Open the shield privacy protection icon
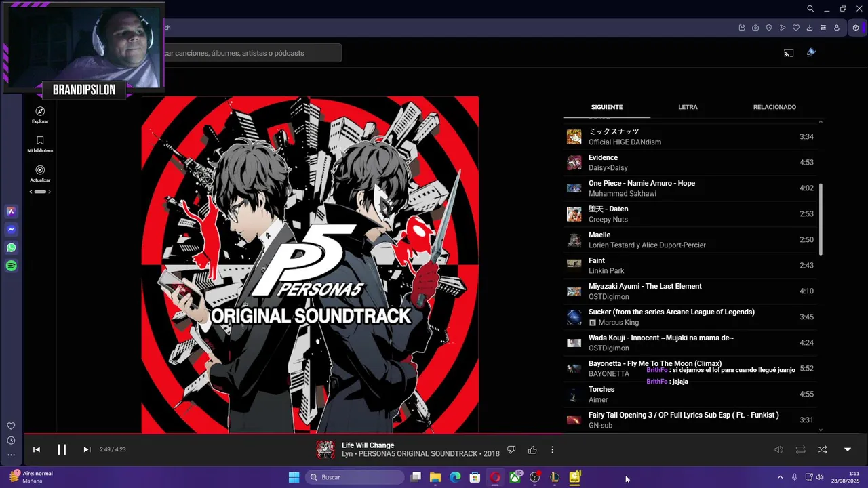 tap(769, 28)
